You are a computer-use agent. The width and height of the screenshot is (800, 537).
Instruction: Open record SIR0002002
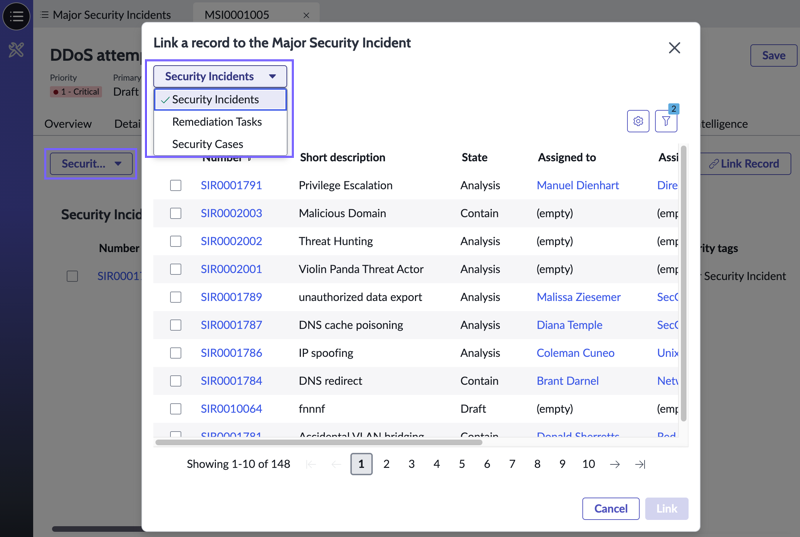point(231,241)
